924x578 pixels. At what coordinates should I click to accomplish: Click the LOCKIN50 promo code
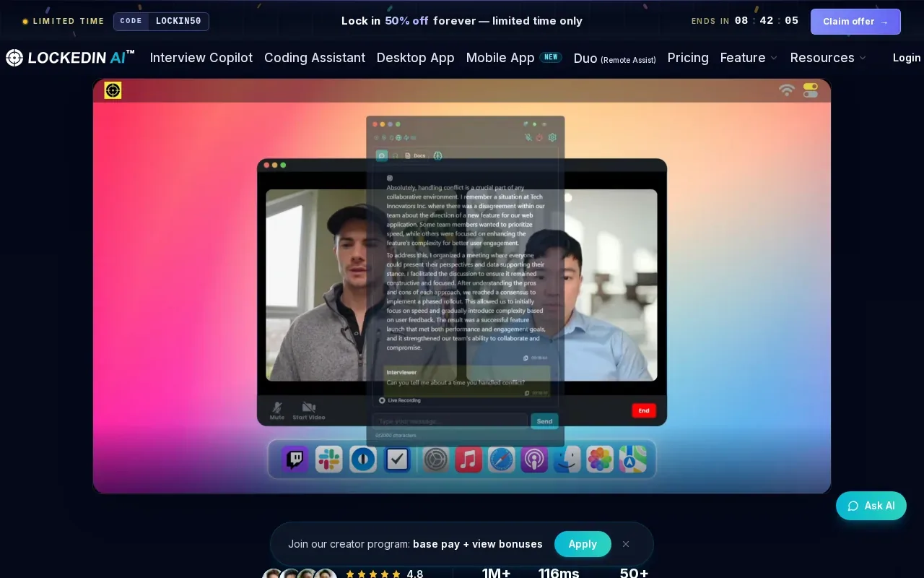point(178,22)
